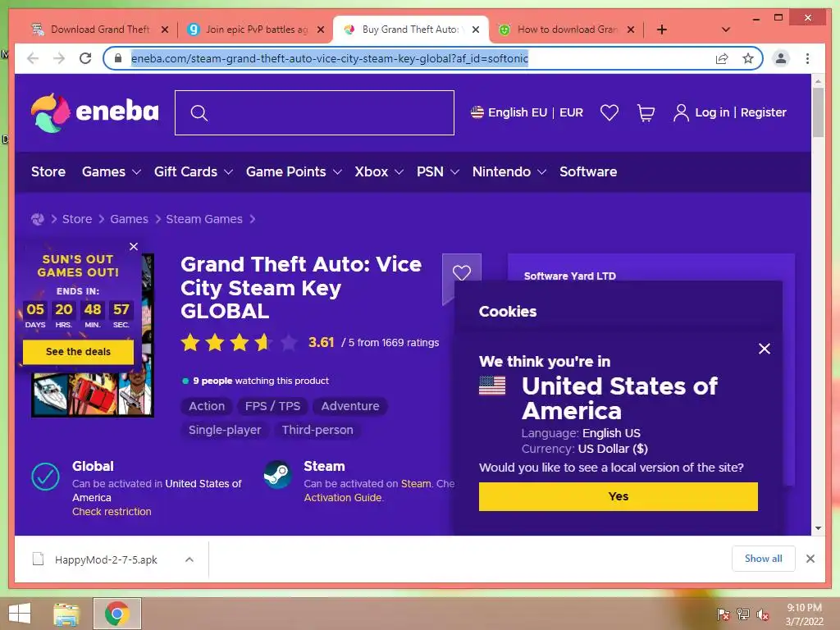This screenshot has height=630, width=840.
Task: Click the Steam platform icon
Action: click(277, 475)
